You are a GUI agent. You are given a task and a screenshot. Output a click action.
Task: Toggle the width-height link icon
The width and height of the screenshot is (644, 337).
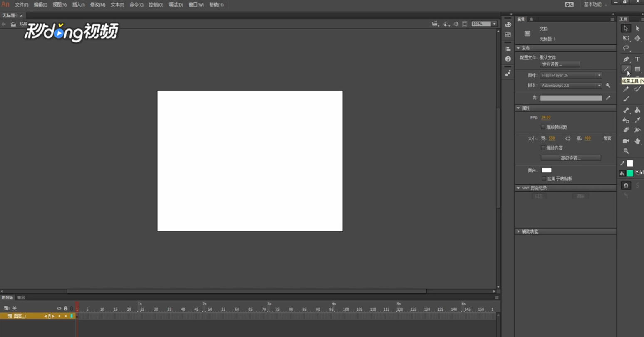568,138
